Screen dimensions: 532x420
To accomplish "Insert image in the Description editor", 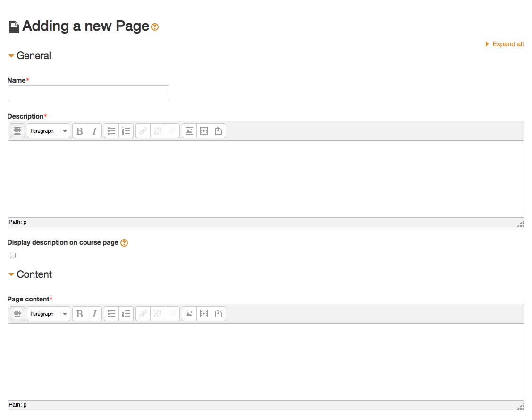I will click(x=189, y=131).
